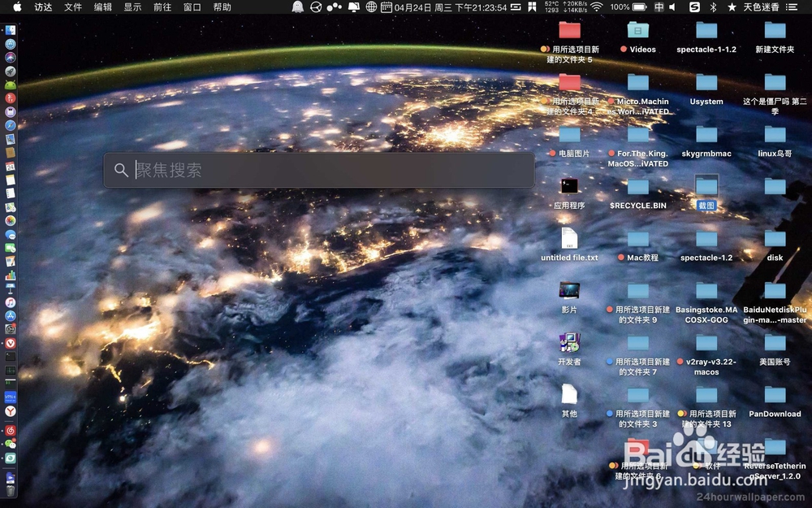812x508 pixels.
Task: Open the Calendar app from the Dock
Action: pyautogui.click(x=10, y=166)
